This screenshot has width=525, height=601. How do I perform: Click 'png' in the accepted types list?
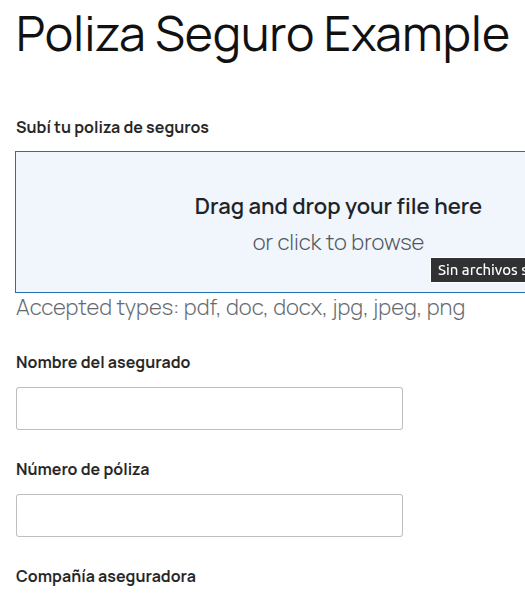coord(446,310)
